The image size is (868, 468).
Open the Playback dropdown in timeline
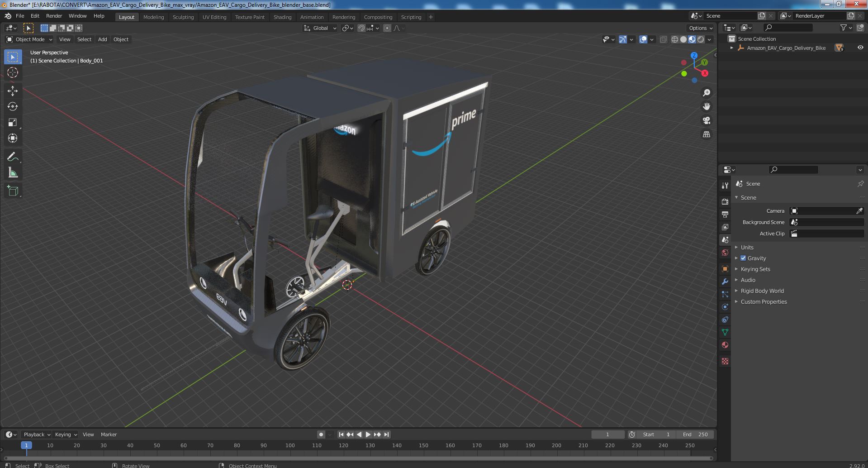pos(37,435)
